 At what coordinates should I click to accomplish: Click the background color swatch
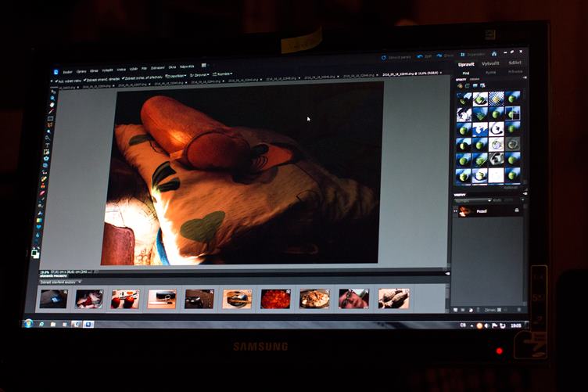point(37,256)
